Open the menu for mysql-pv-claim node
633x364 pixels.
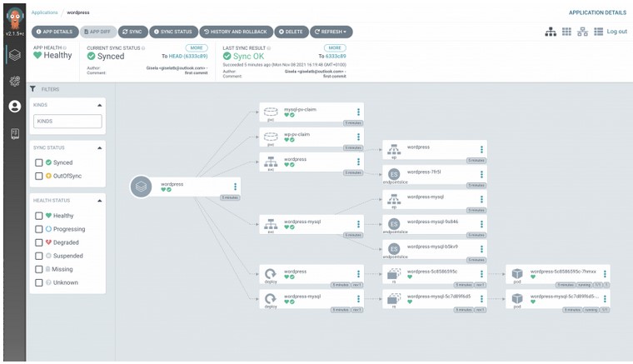(358, 112)
